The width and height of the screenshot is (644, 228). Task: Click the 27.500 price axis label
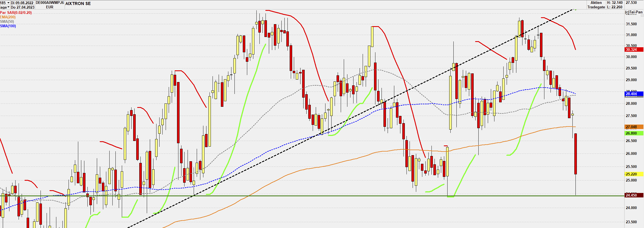coord(631,116)
